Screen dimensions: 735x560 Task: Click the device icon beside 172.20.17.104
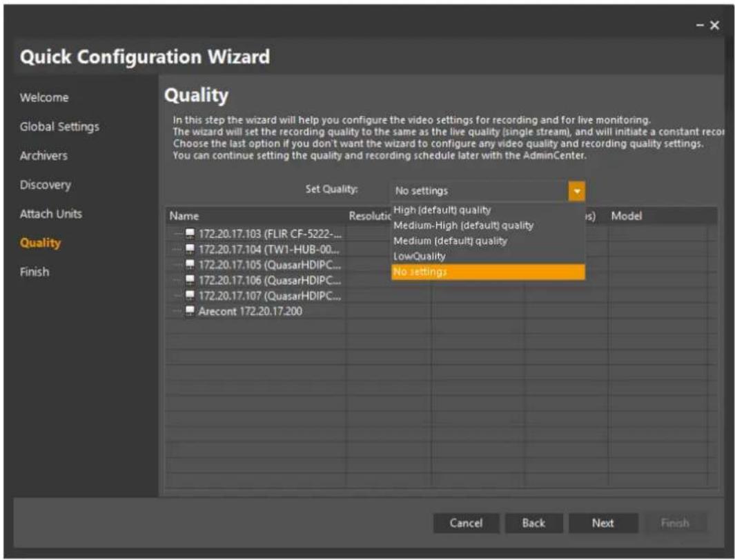(190, 249)
